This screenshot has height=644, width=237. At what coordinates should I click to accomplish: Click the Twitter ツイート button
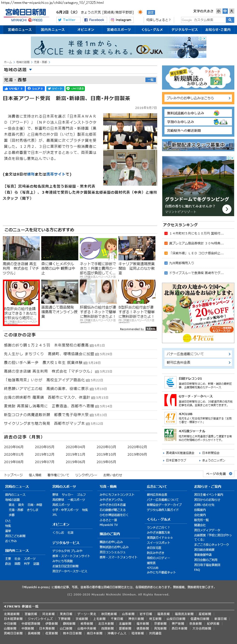pyautogui.click(x=55, y=89)
